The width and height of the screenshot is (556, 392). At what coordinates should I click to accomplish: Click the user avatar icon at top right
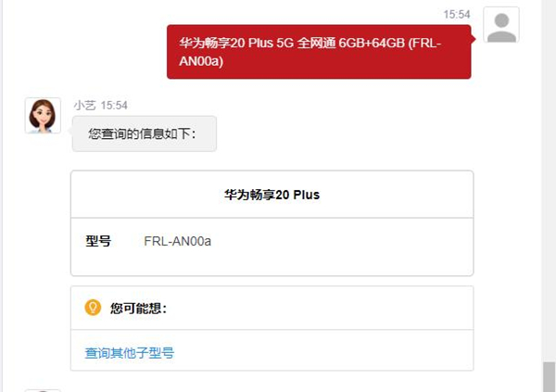pos(501,25)
